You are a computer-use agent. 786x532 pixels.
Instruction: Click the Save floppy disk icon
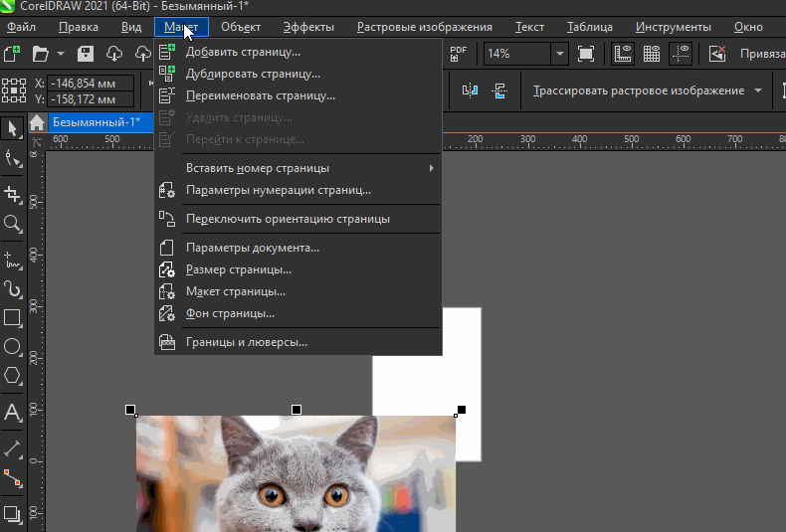click(86, 53)
